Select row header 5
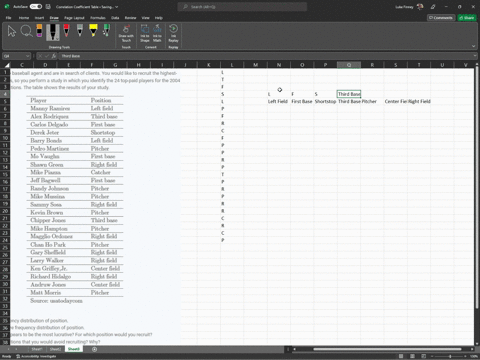Viewport: 480px width, 360px height. click(x=5, y=101)
